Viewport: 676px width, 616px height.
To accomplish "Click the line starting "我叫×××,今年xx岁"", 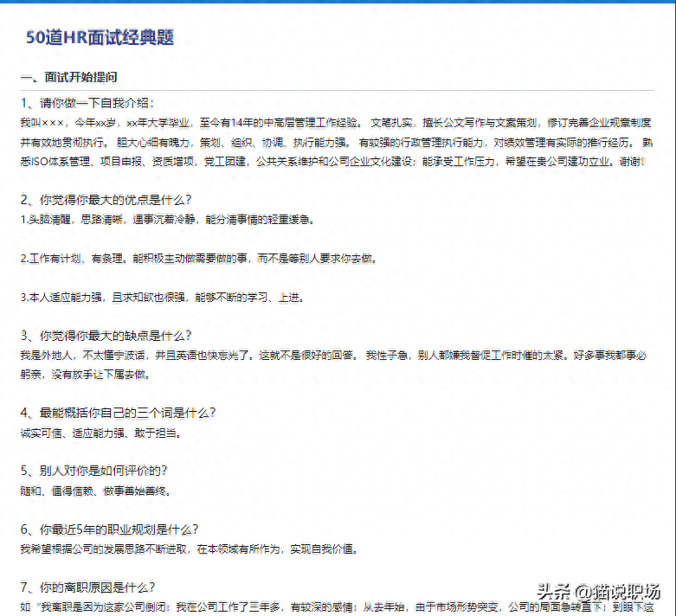I will (336, 123).
